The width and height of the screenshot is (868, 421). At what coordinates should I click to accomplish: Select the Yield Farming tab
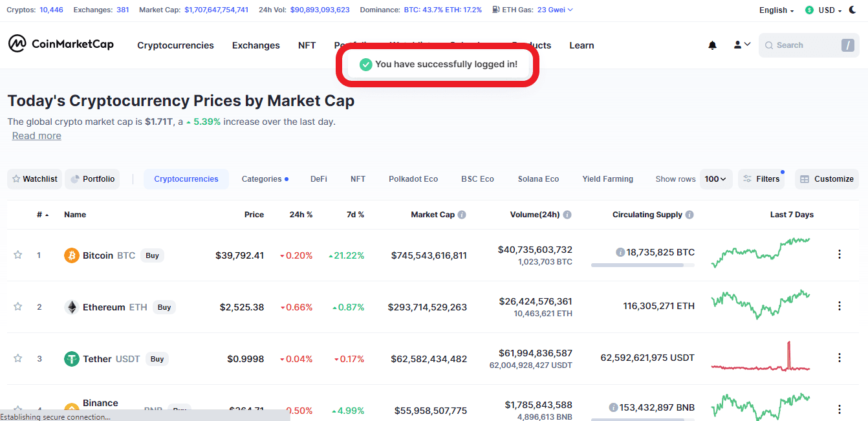click(x=607, y=179)
